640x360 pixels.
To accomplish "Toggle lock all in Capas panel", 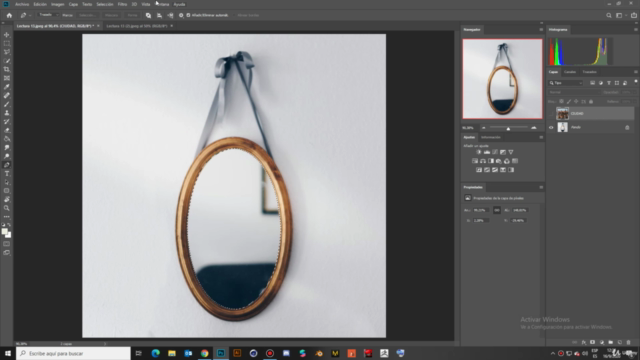I will [591, 101].
